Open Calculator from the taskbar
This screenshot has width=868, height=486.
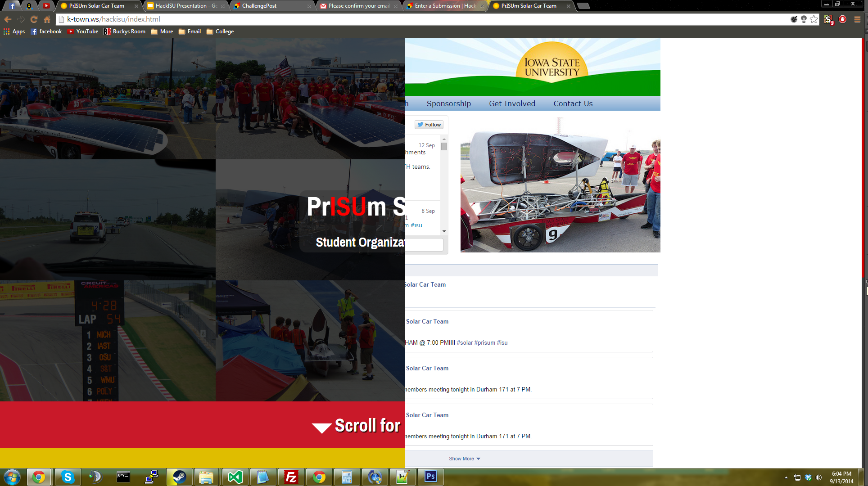tap(347, 477)
